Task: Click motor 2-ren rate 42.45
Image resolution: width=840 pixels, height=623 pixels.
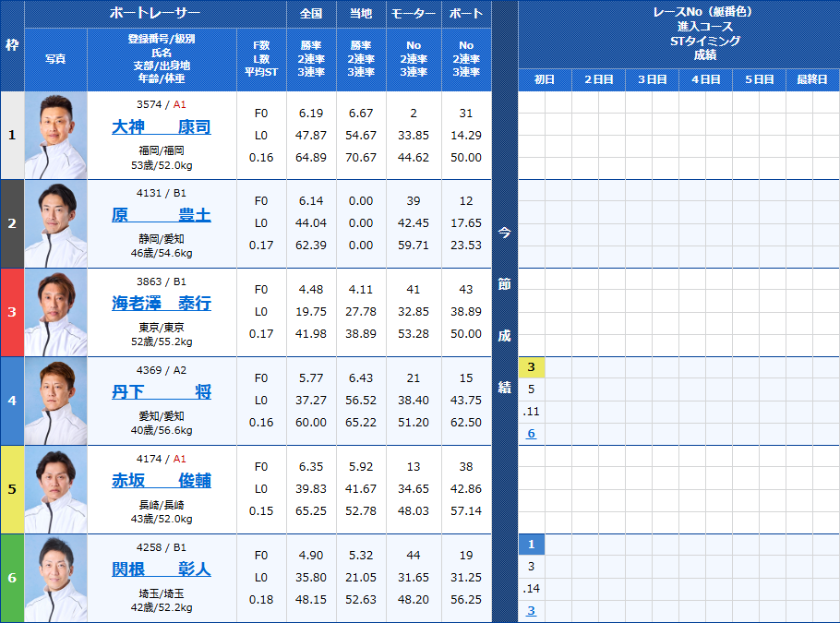Action: click(x=414, y=222)
